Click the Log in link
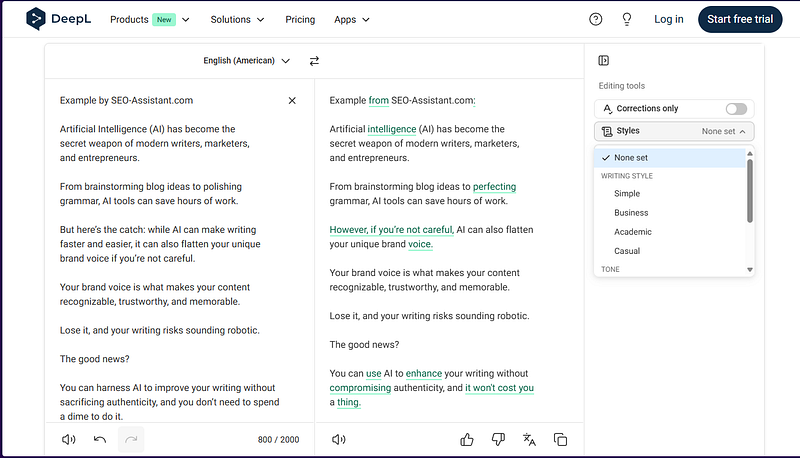 pos(668,19)
